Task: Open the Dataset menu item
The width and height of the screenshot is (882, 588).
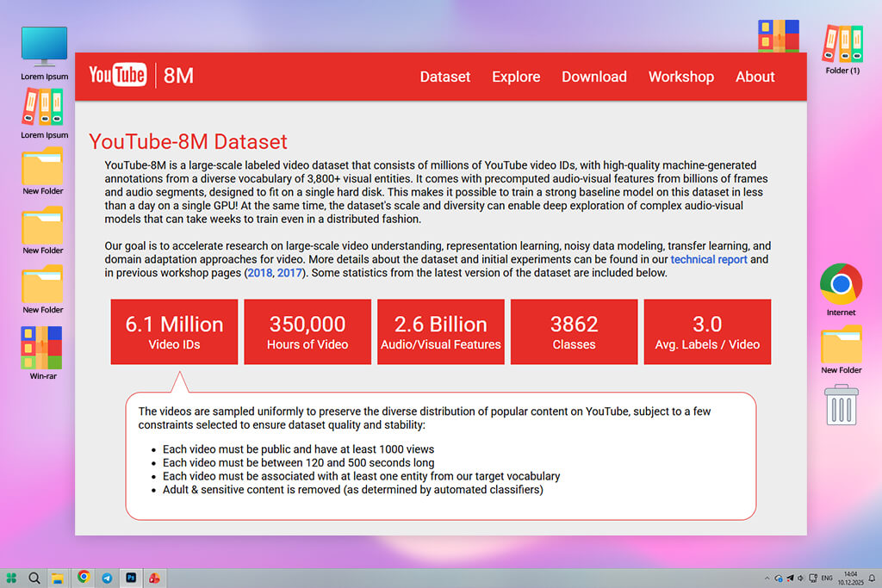Action: [x=445, y=77]
